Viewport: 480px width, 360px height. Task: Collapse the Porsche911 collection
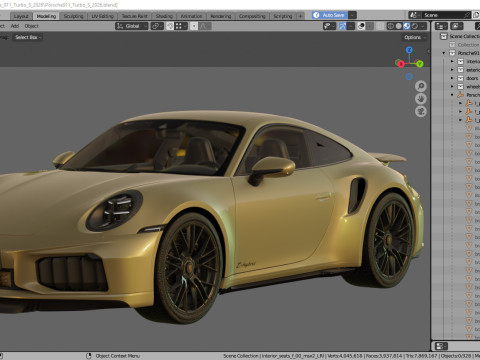pos(444,53)
